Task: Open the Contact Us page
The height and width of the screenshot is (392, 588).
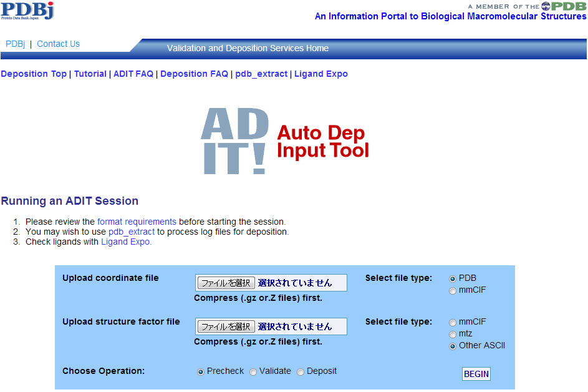Action: (x=58, y=44)
